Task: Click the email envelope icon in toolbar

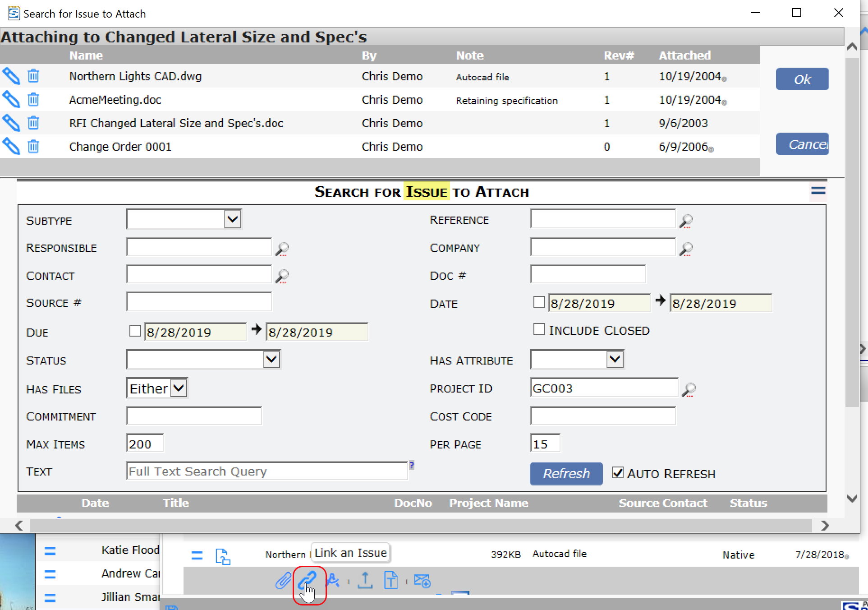Action: tap(423, 581)
